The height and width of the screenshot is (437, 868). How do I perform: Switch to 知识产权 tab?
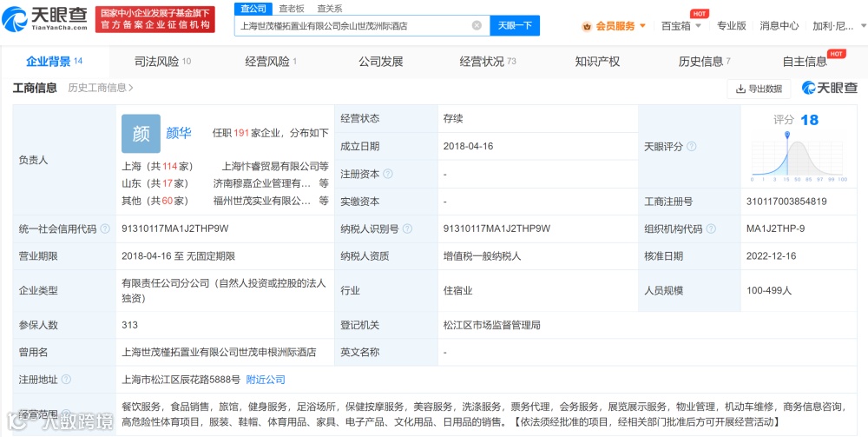point(597,62)
